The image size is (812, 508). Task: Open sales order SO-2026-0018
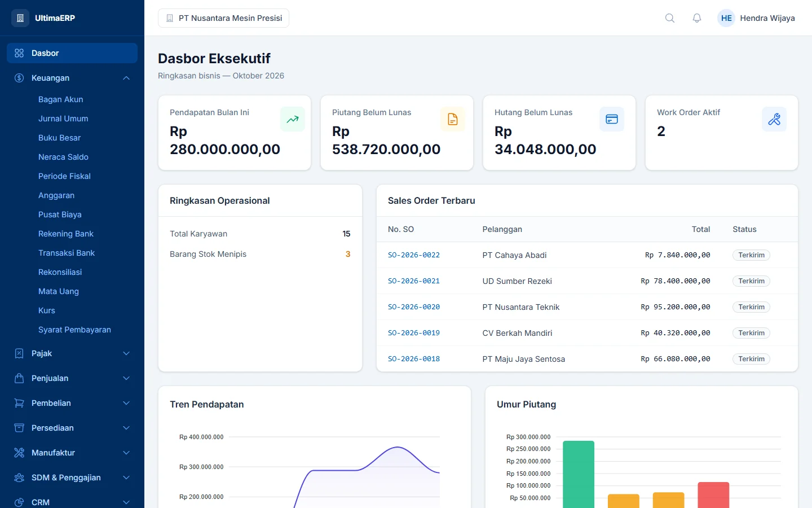coord(414,359)
